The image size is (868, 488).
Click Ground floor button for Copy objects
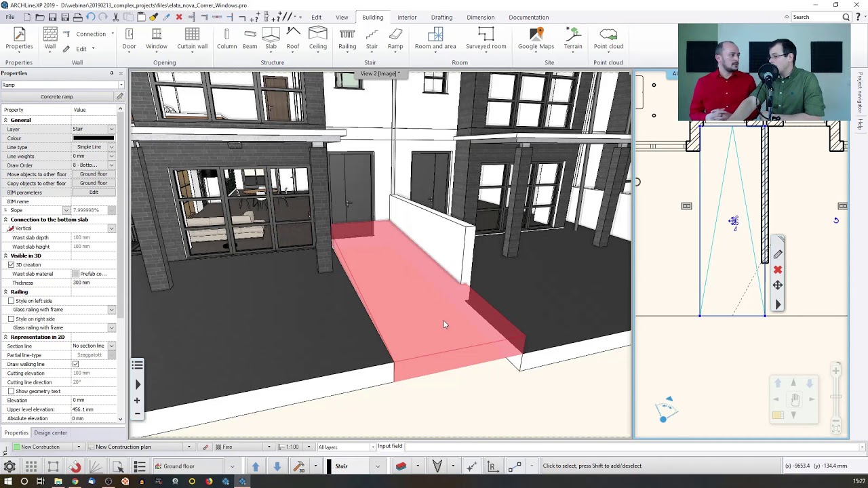tap(94, 183)
